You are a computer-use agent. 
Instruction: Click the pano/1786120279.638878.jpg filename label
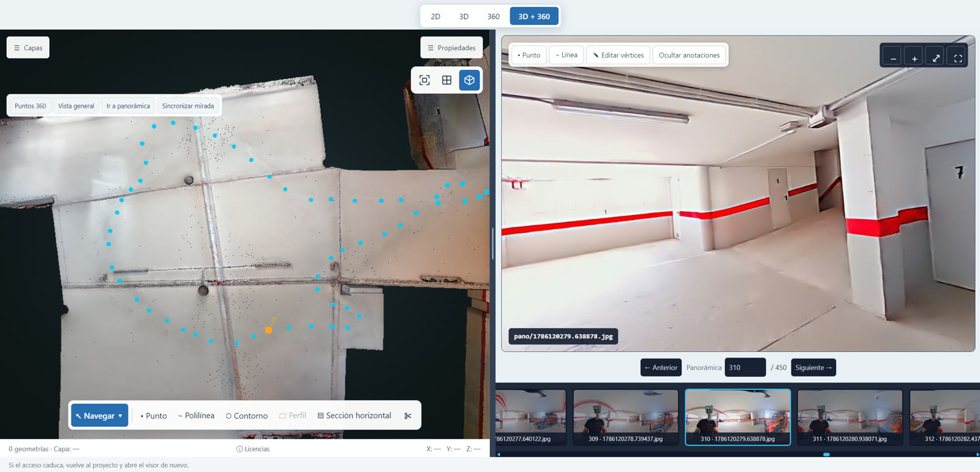click(563, 337)
